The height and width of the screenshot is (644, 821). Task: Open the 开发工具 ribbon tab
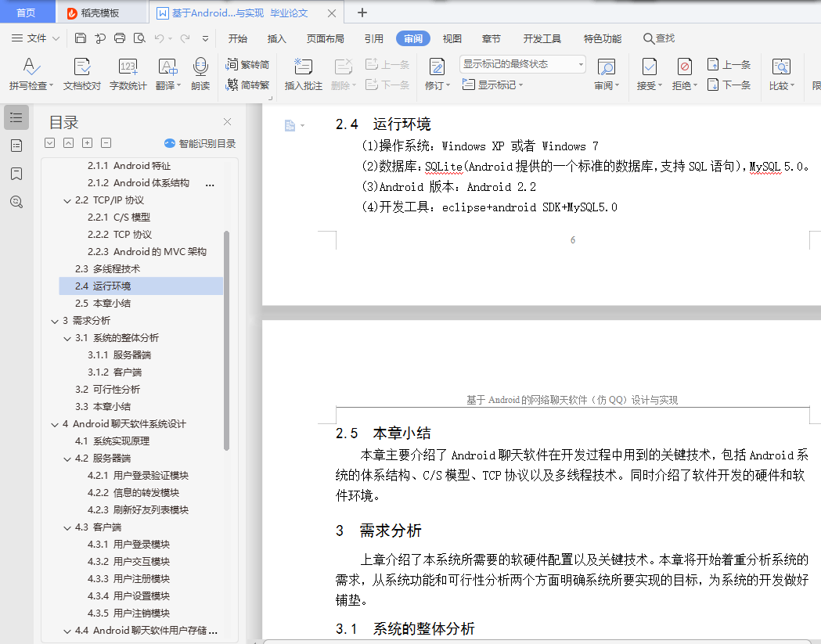tap(542, 39)
